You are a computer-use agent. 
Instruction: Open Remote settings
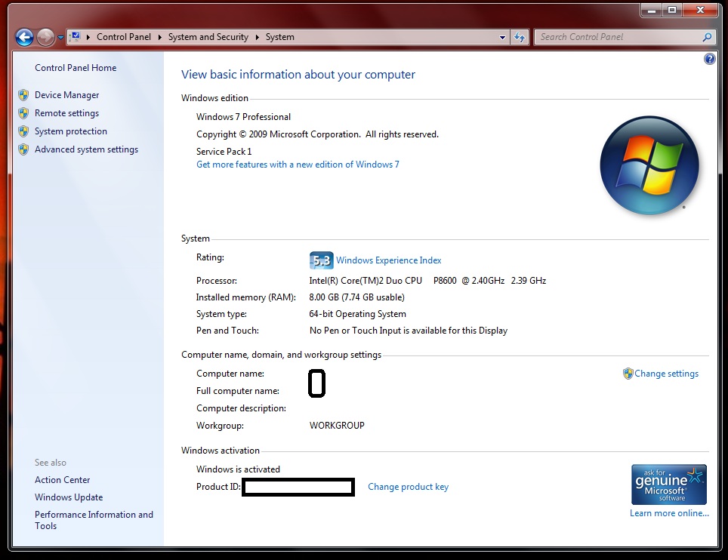[x=67, y=113]
